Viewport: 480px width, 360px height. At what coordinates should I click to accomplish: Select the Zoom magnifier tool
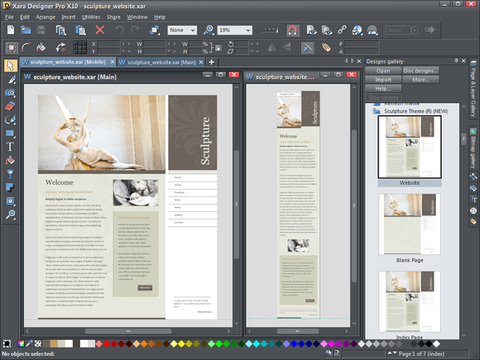pyautogui.click(x=10, y=215)
